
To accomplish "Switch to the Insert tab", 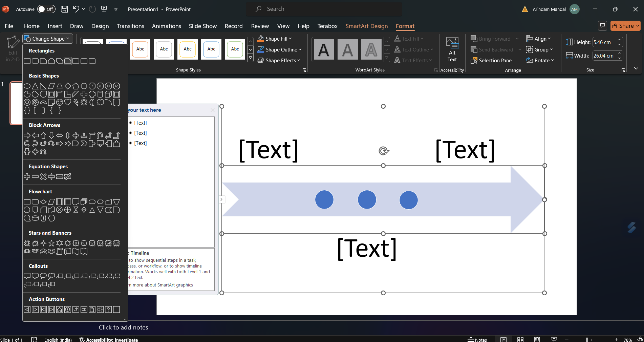I will click(55, 26).
